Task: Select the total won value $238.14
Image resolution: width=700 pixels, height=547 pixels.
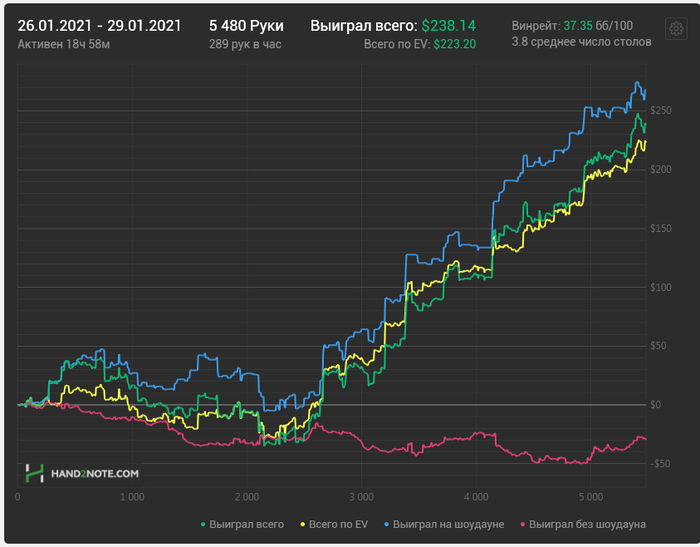Action: [449, 26]
